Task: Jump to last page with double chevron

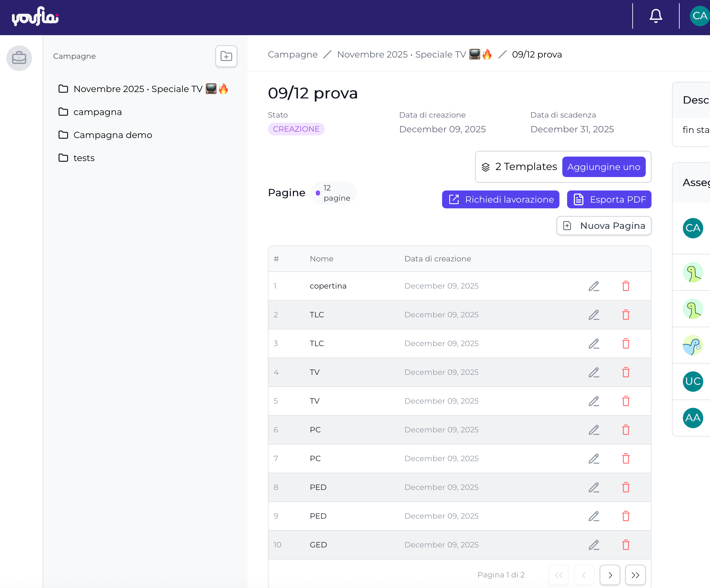Action: [x=635, y=575]
